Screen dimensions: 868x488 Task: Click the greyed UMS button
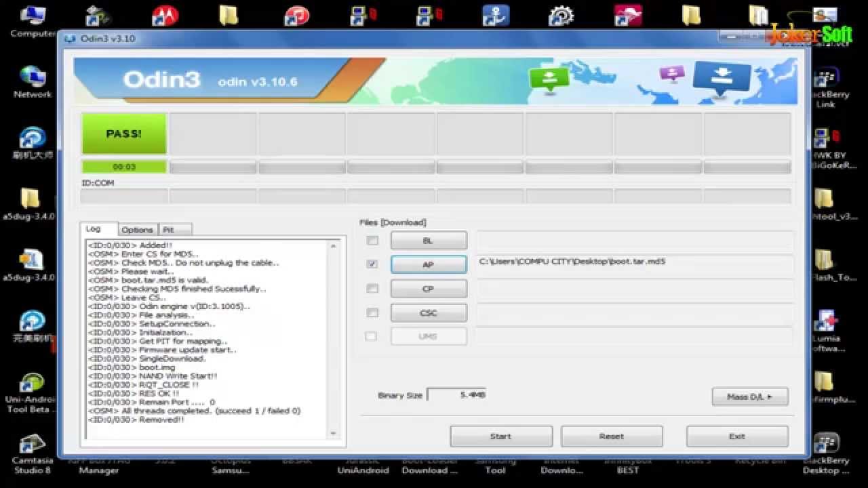429,336
